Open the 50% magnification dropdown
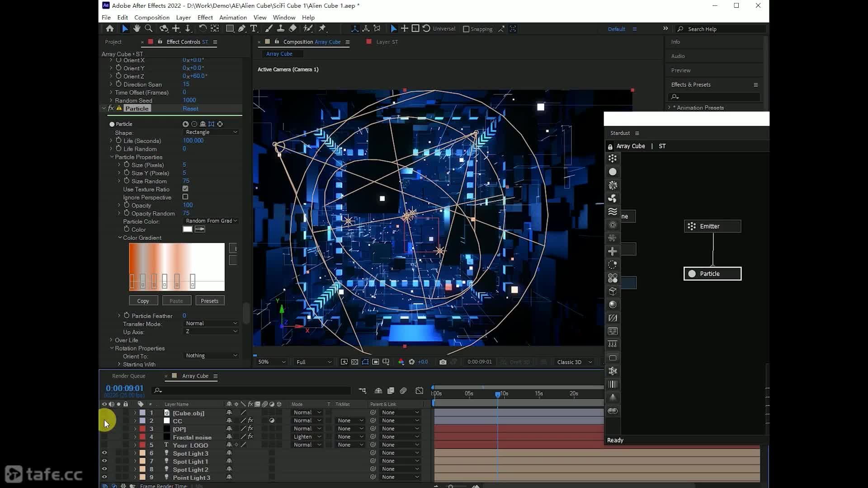Viewport: 868px width, 488px height. (x=271, y=362)
